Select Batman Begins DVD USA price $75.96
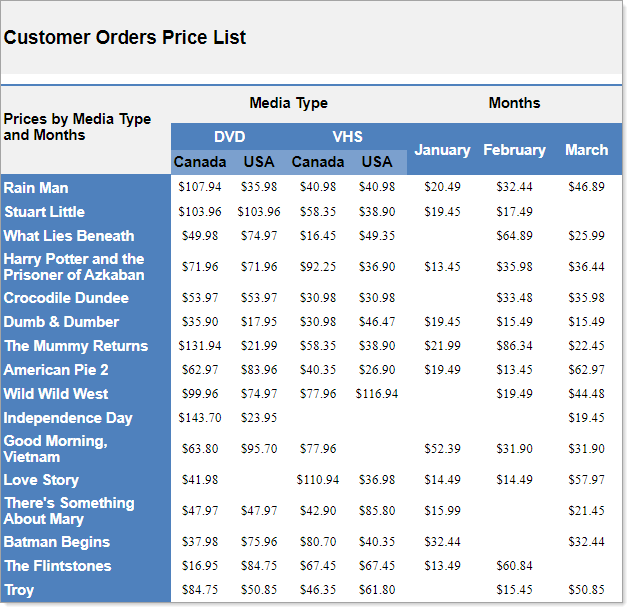The width and height of the screenshot is (631, 611). pyautogui.click(x=259, y=542)
